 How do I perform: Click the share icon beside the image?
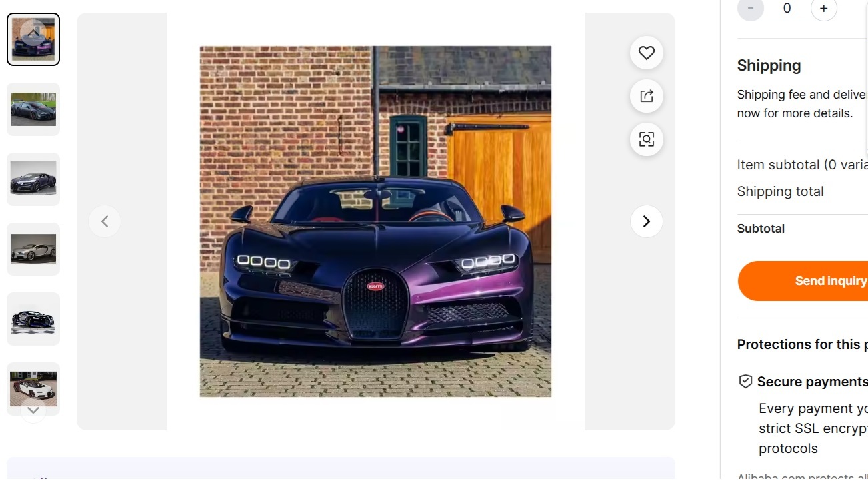[x=646, y=96]
